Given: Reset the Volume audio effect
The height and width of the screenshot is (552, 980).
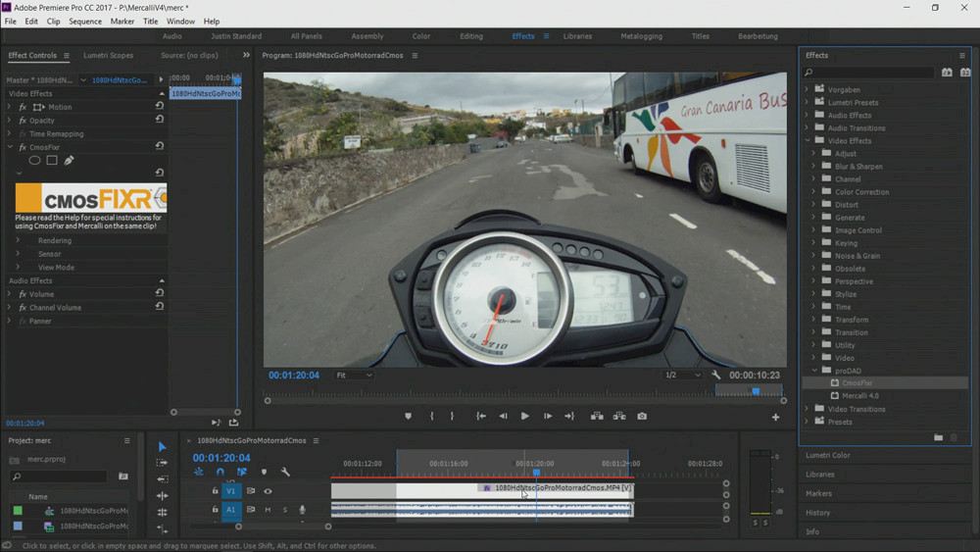Looking at the screenshot, I should coord(160,293).
